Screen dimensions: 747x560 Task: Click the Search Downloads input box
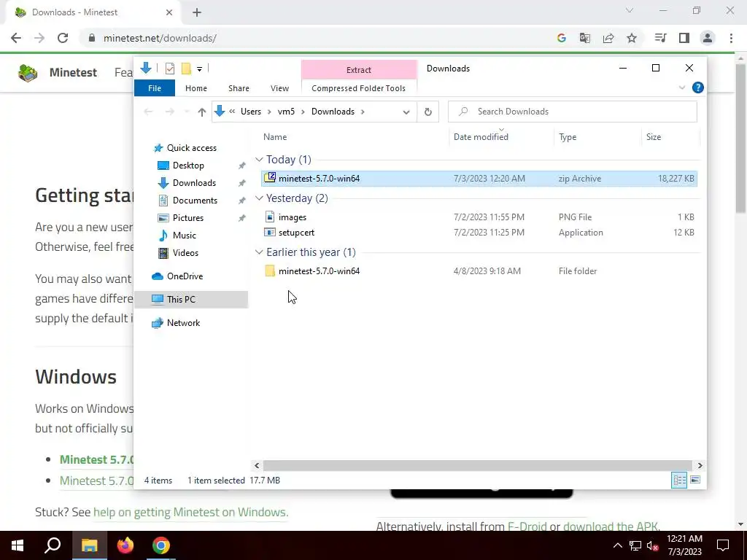click(572, 112)
